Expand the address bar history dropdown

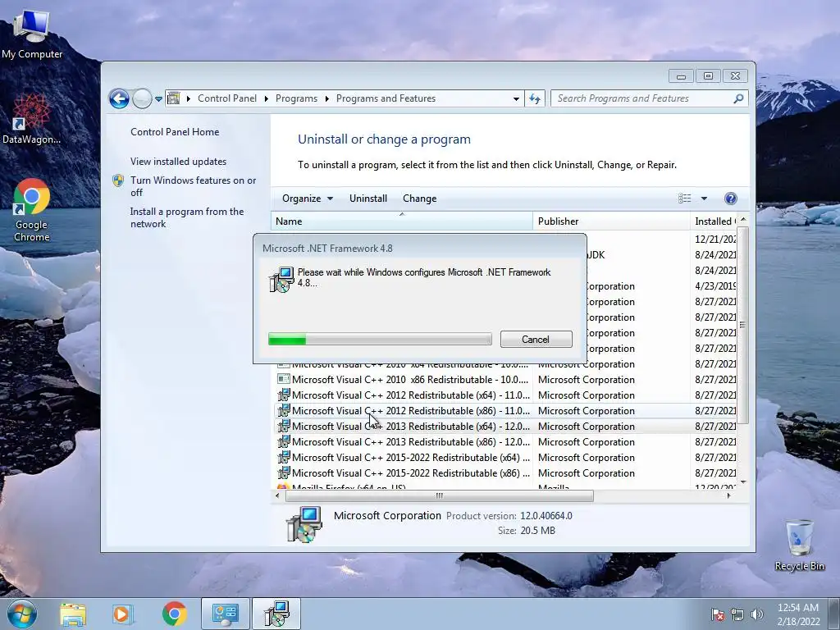(516, 99)
